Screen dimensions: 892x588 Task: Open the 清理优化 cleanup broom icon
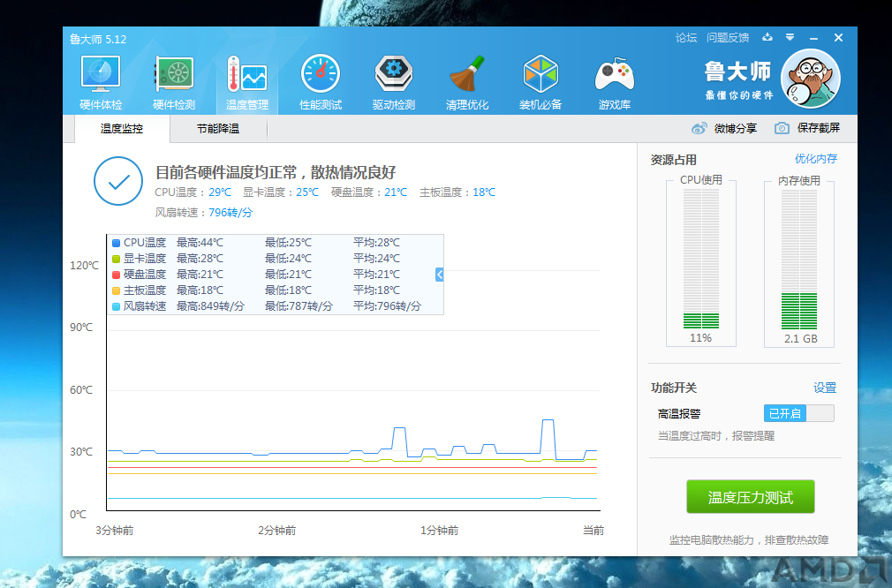[x=467, y=83]
